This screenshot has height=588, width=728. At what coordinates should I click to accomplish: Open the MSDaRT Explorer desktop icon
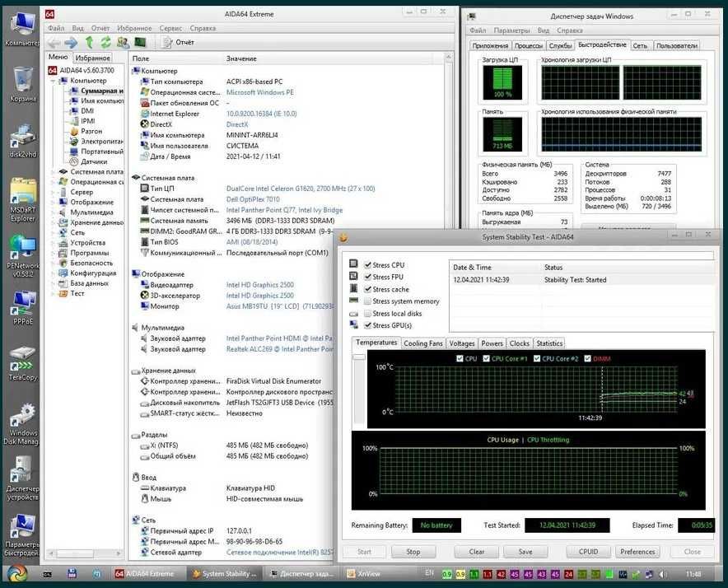(x=22, y=200)
